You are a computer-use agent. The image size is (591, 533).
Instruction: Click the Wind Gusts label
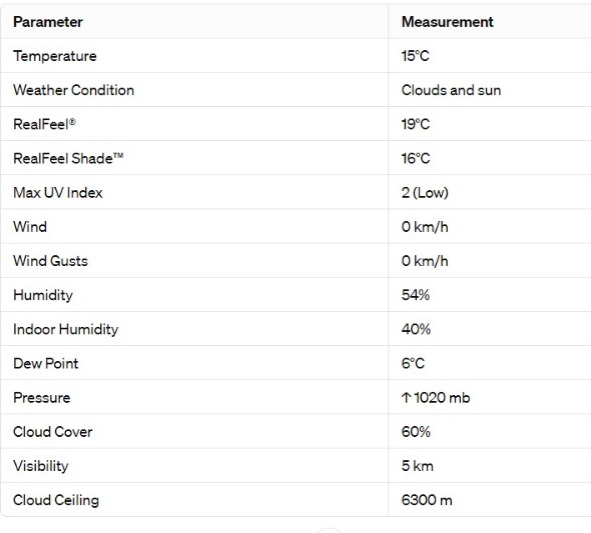click(x=51, y=261)
